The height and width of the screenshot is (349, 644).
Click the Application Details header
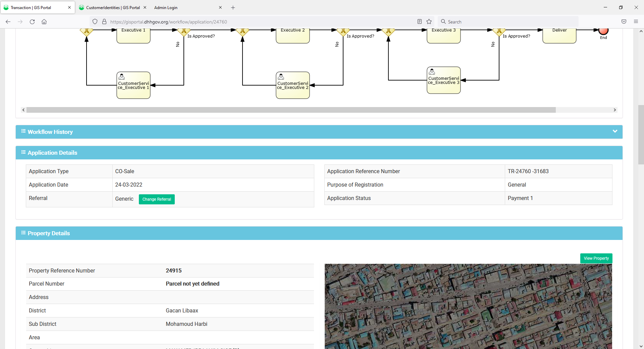(319, 153)
